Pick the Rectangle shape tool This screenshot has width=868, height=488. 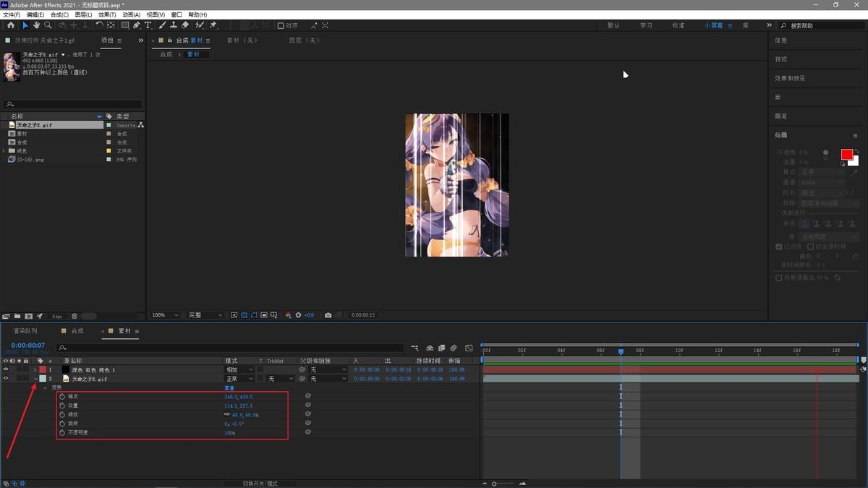125,25
